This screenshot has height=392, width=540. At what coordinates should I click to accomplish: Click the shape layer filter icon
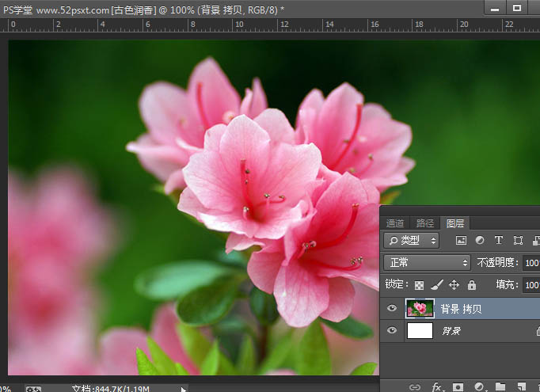coord(518,240)
